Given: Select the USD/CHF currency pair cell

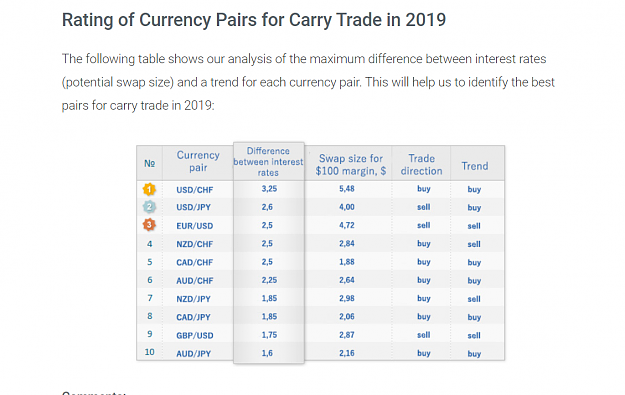Looking at the screenshot, I should (x=195, y=190).
